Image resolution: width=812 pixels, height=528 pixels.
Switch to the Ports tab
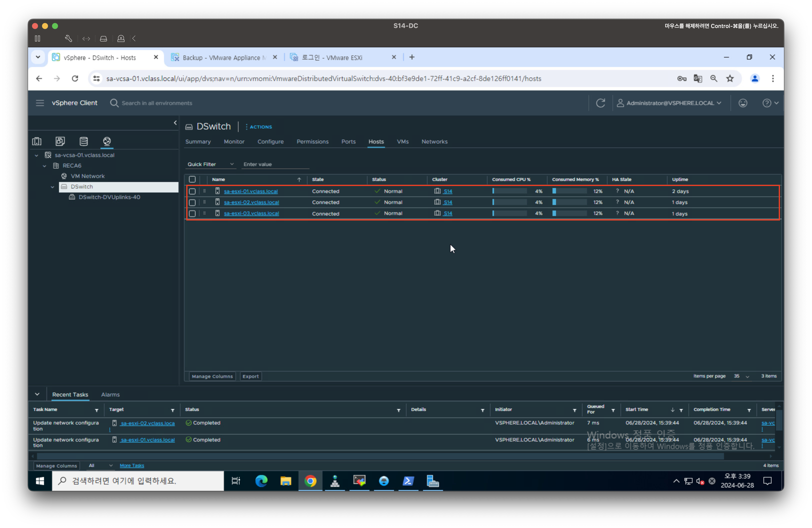point(348,141)
